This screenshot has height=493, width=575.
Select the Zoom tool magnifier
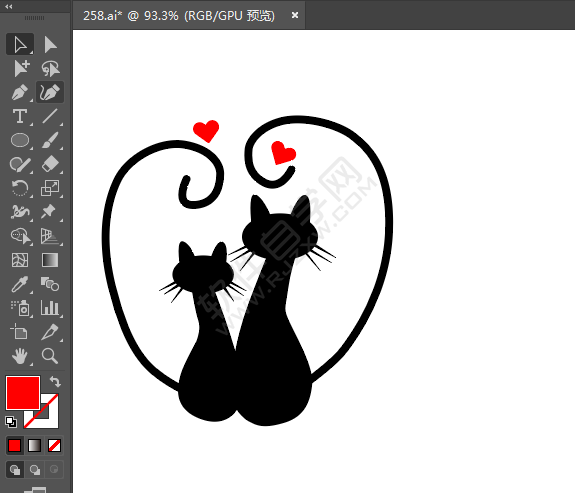(50, 356)
